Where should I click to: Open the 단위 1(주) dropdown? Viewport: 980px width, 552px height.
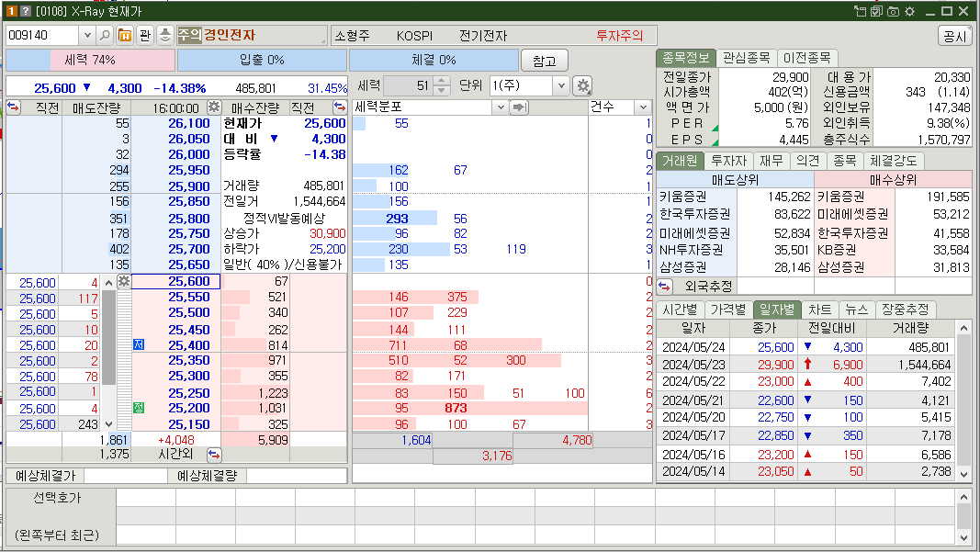[x=560, y=85]
